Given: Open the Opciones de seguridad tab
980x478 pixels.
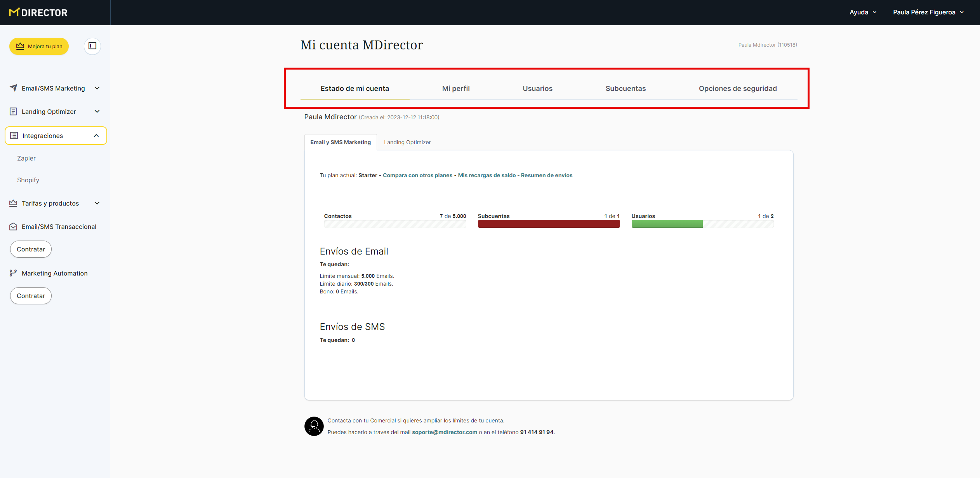Looking at the screenshot, I should pyautogui.click(x=738, y=89).
